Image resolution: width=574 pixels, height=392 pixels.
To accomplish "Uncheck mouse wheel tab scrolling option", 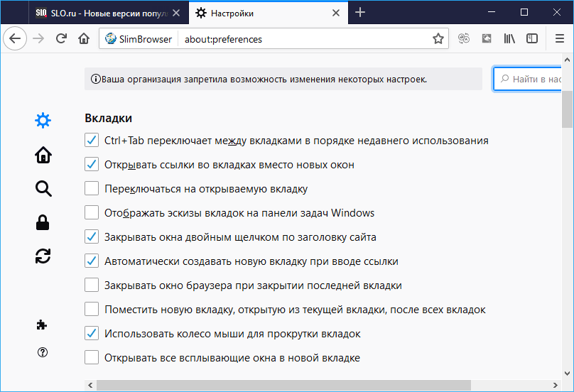I will click(x=92, y=334).
